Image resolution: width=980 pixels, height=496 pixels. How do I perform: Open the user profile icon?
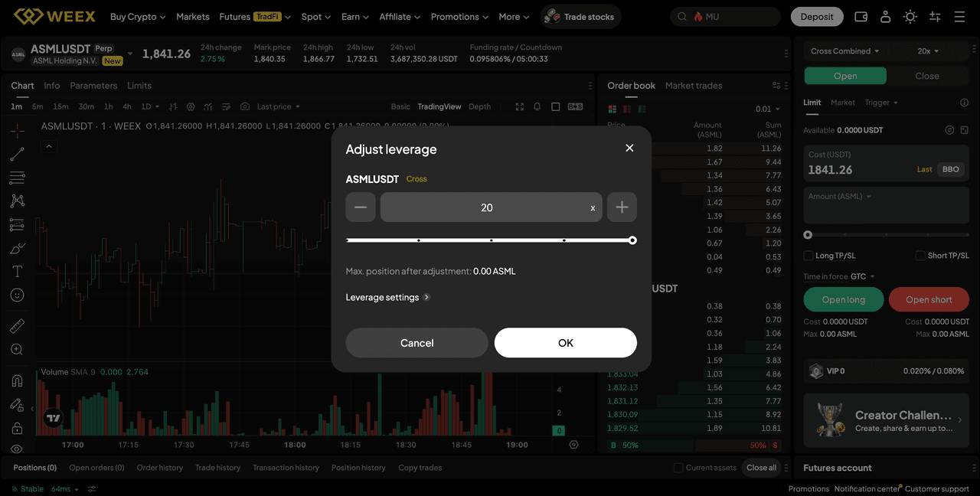point(885,17)
